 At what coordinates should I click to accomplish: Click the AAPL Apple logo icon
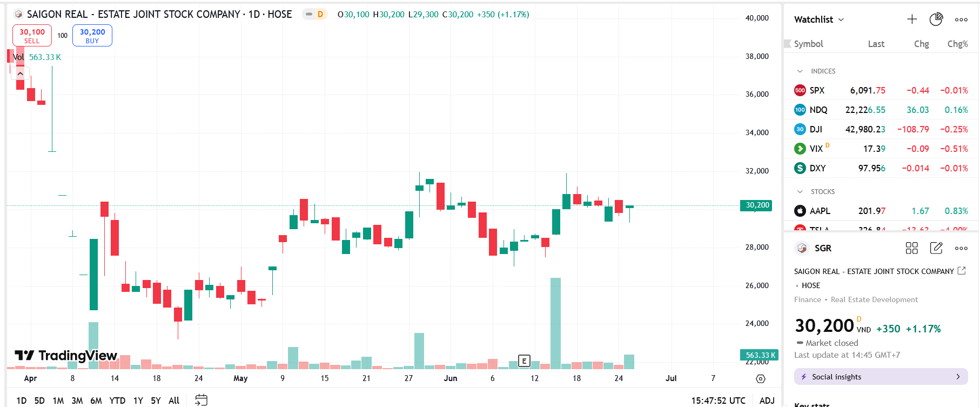click(800, 211)
